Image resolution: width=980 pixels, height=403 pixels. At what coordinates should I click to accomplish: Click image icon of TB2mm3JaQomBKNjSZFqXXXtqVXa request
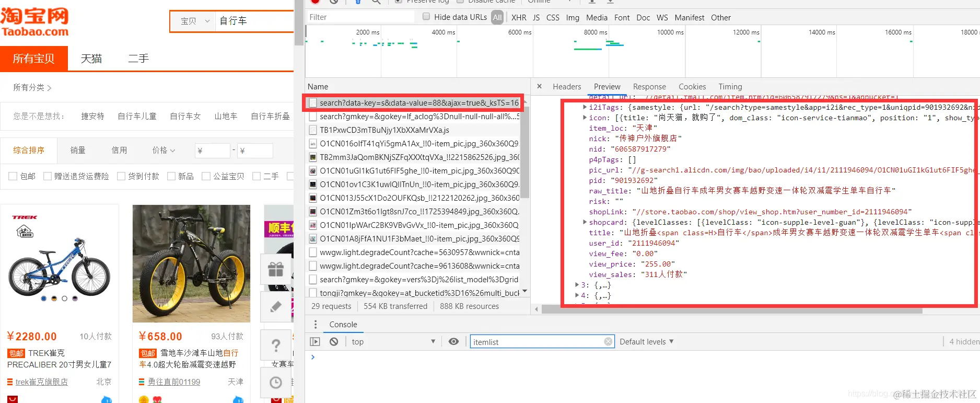pos(313,157)
